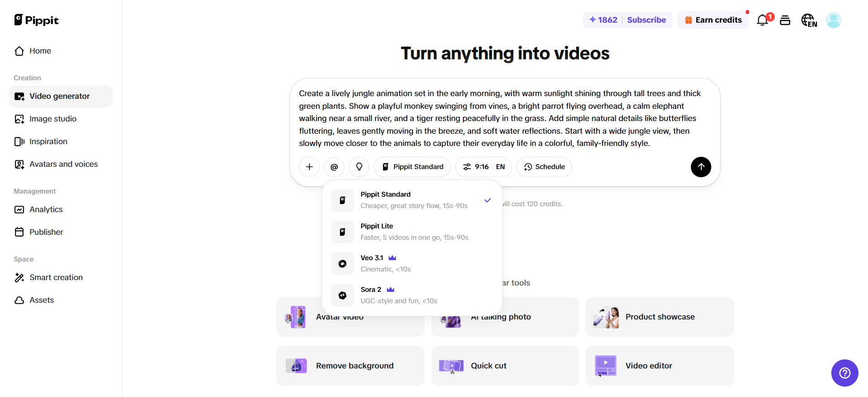Open Remove background tool
Viewport: 868px width, 397px height.
point(350,366)
